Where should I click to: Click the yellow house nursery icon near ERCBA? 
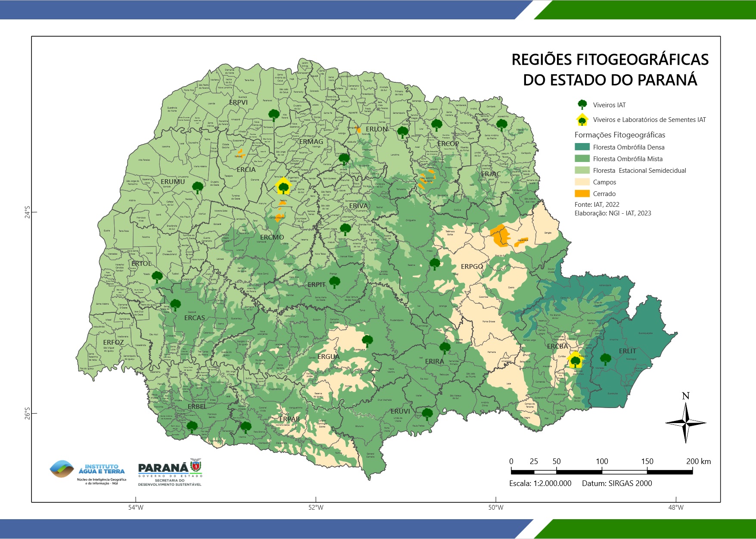[576, 360]
